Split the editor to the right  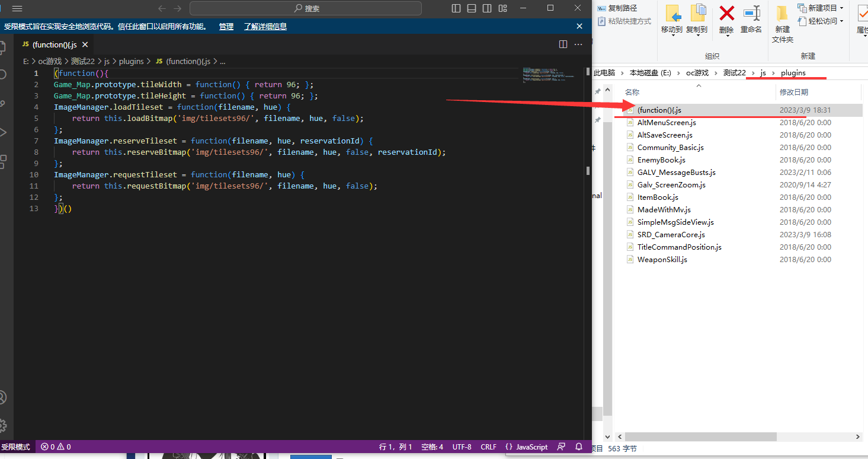(563, 44)
